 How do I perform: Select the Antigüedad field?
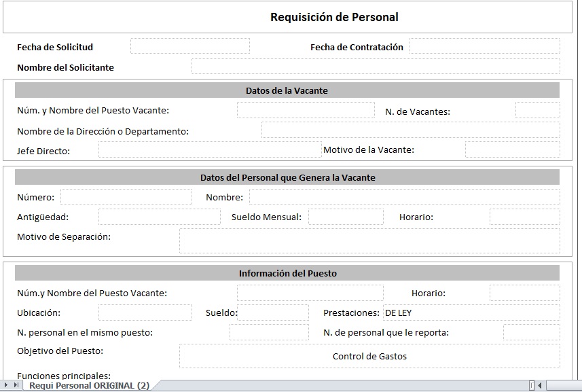click(159, 217)
